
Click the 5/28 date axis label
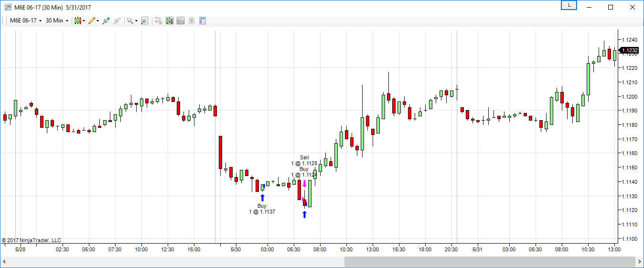20,249
